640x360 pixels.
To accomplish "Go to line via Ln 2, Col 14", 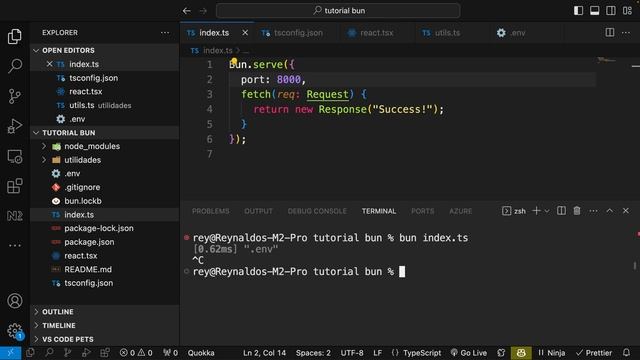I will 264,353.
